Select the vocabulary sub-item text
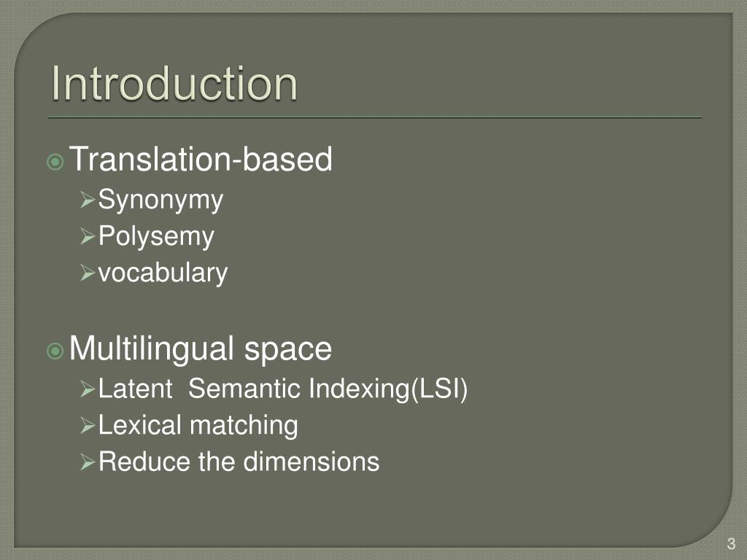This screenshot has width=747, height=560. pyautogui.click(x=163, y=273)
